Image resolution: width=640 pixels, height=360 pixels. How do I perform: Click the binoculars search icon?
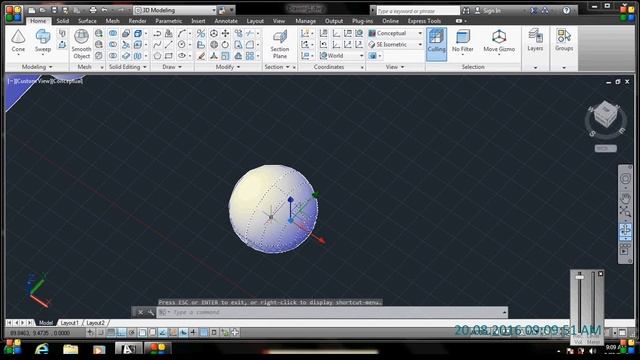tap(466, 11)
